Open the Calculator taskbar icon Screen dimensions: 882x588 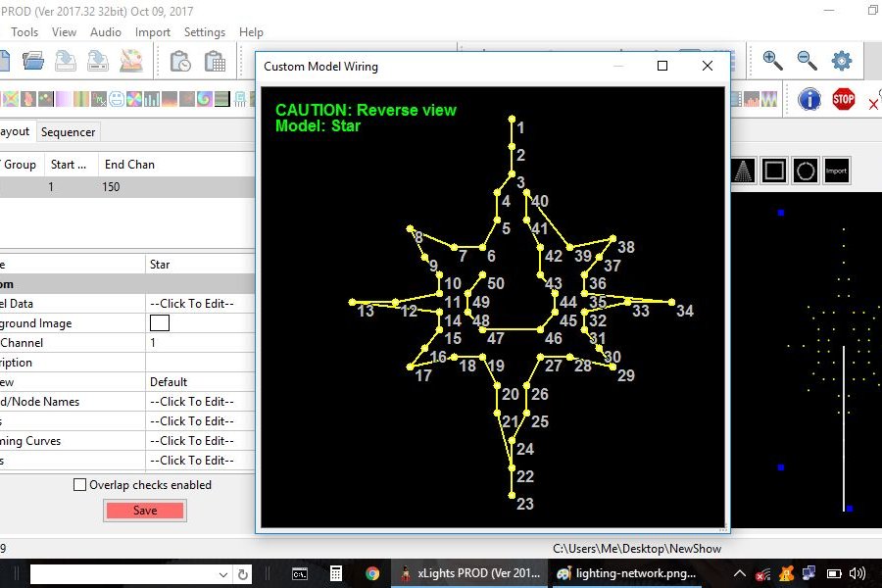click(x=336, y=573)
